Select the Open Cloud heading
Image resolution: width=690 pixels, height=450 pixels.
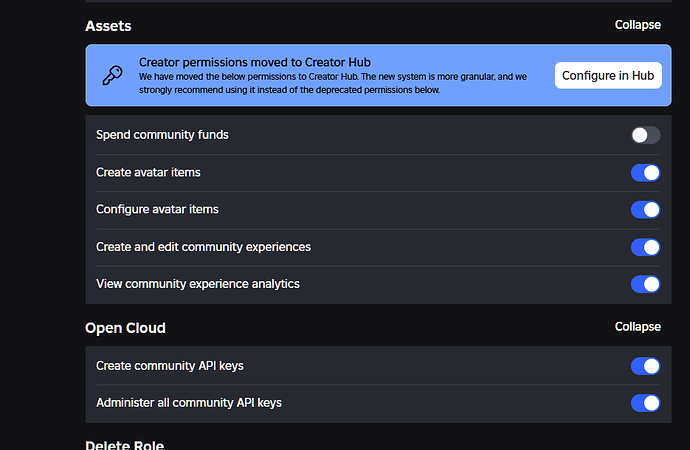pyautogui.click(x=125, y=328)
